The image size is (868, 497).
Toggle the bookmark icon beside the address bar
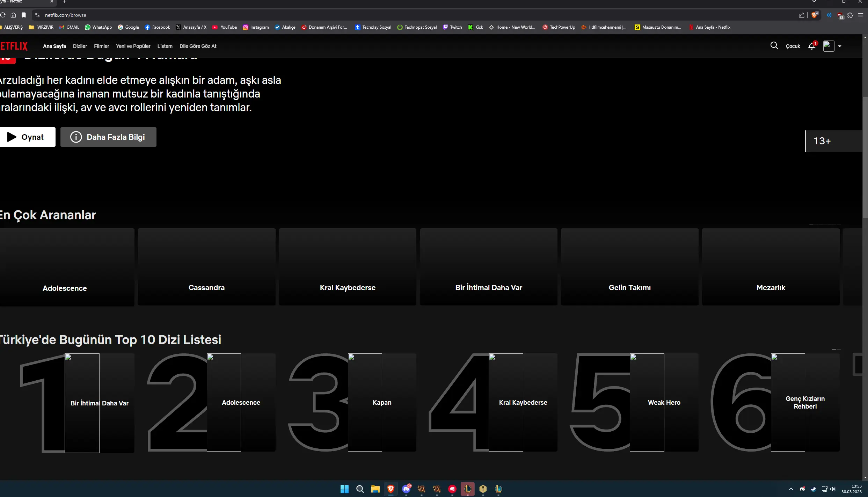click(24, 15)
